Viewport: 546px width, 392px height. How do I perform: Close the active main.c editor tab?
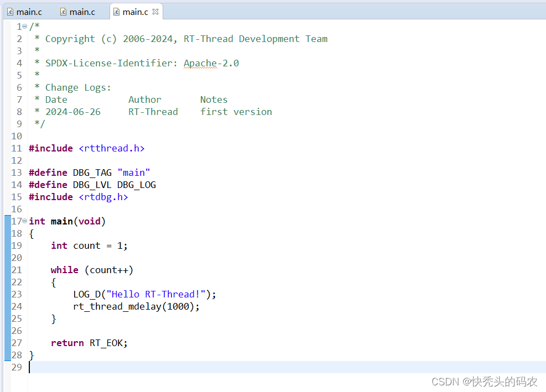point(155,12)
